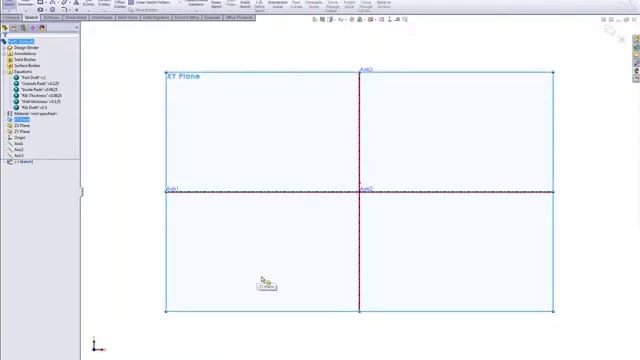Screen dimensions: 640x360
Task: Click the coordinate triad in viewport corner
Action: coord(98,345)
